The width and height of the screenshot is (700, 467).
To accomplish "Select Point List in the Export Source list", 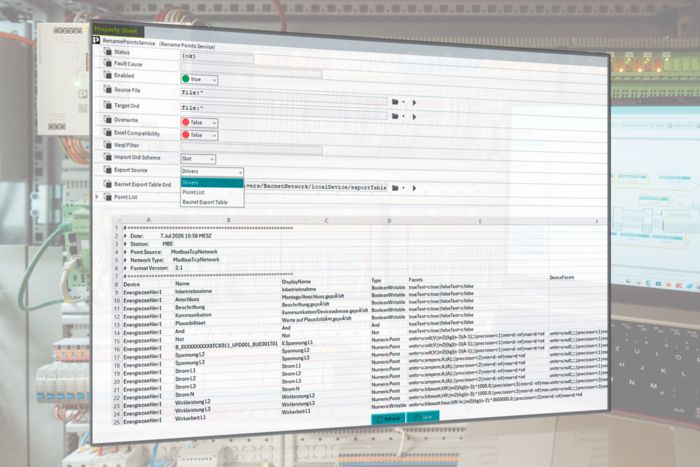I will [x=212, y=192].
